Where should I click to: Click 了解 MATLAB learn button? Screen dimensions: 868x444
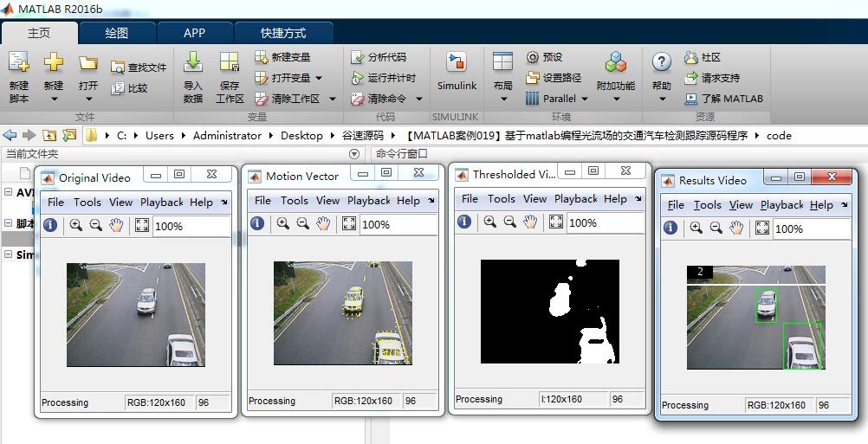(724, 99)
